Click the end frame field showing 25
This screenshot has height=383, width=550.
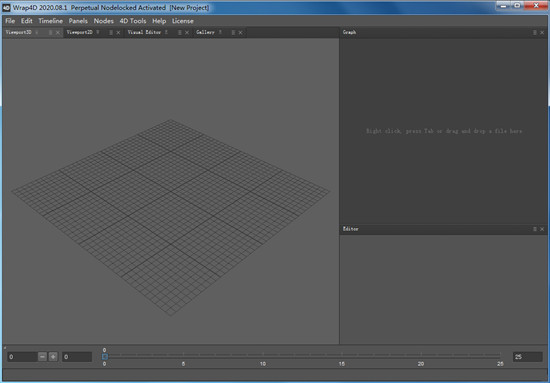[x=528, y=357]
